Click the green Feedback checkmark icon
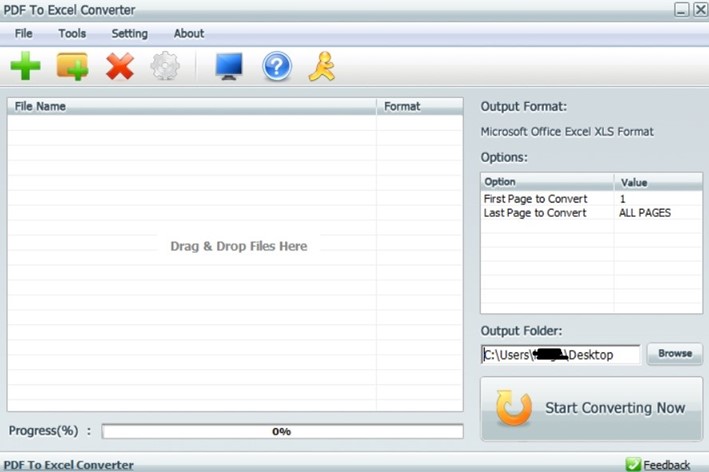The height and width of the screenshot is (472, 709). 633,464
